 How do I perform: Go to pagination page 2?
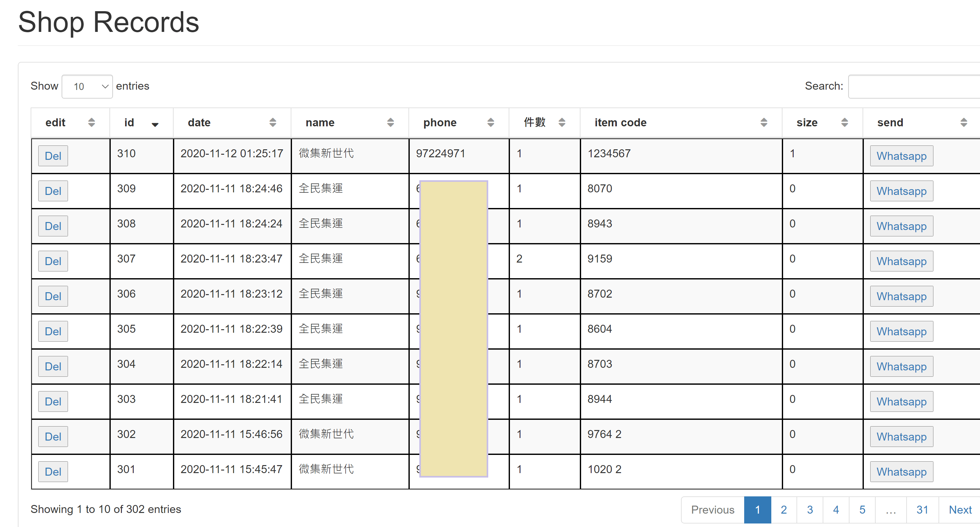coord(784,510)
